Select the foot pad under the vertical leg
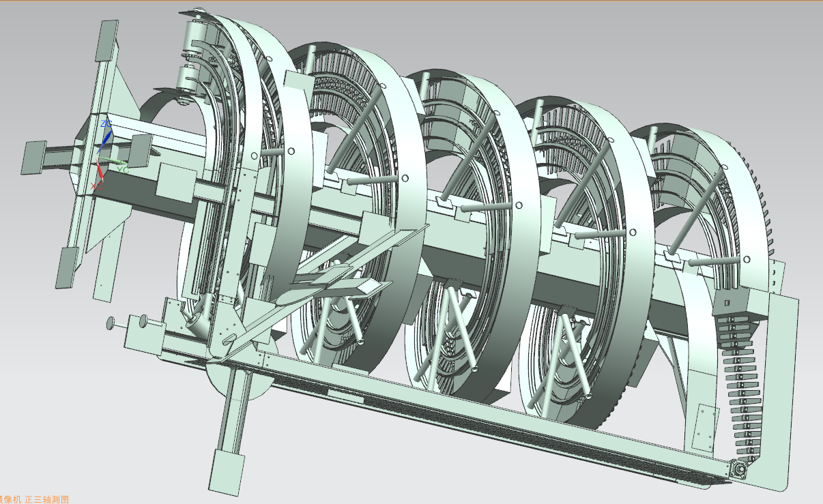This screenshot has width=823, height=504. coord(226,472)
